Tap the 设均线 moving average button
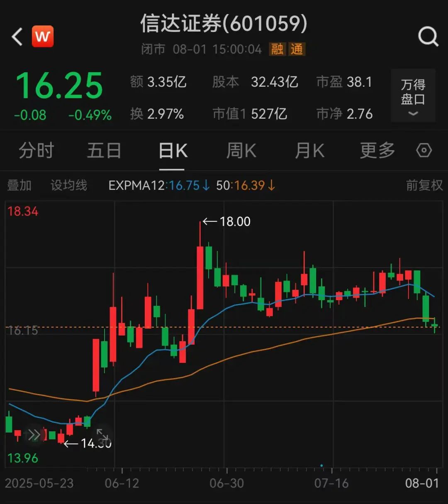Screen dimensions: 448x504 69,185
